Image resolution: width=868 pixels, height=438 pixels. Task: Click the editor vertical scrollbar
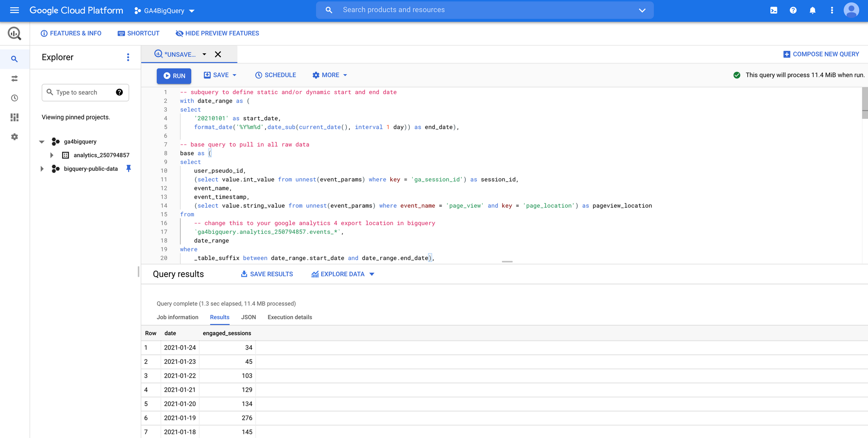(865, 103)
